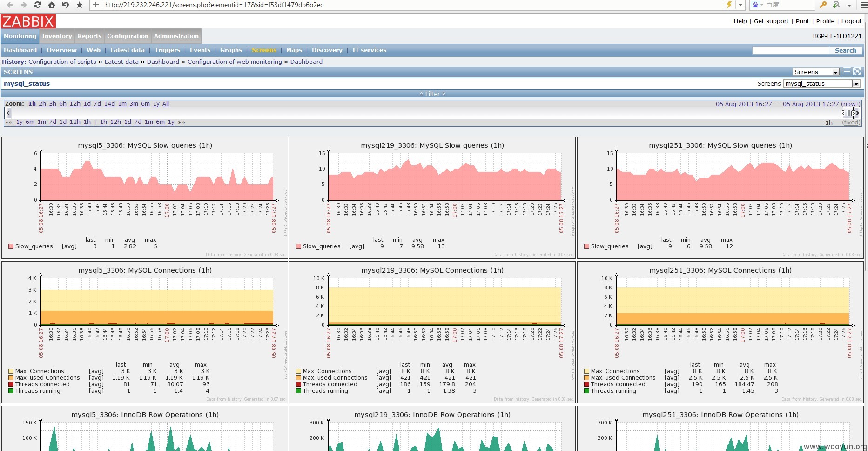
Task: Go to Dashboard submenu item
Action: pyautogui.click(x=20, y=50)
